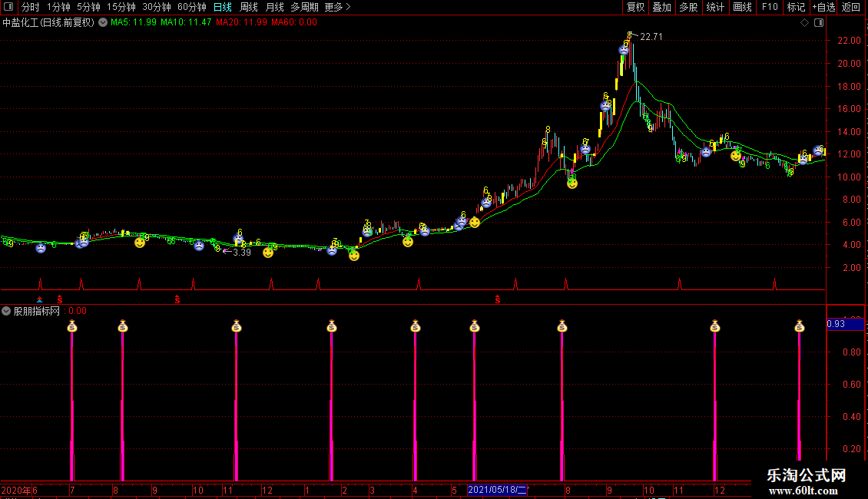The height and width of the screenshot is (499, 868).
Task: Click the money bag icon above 2021/05/18 date
Action: [x=475, y=326]
